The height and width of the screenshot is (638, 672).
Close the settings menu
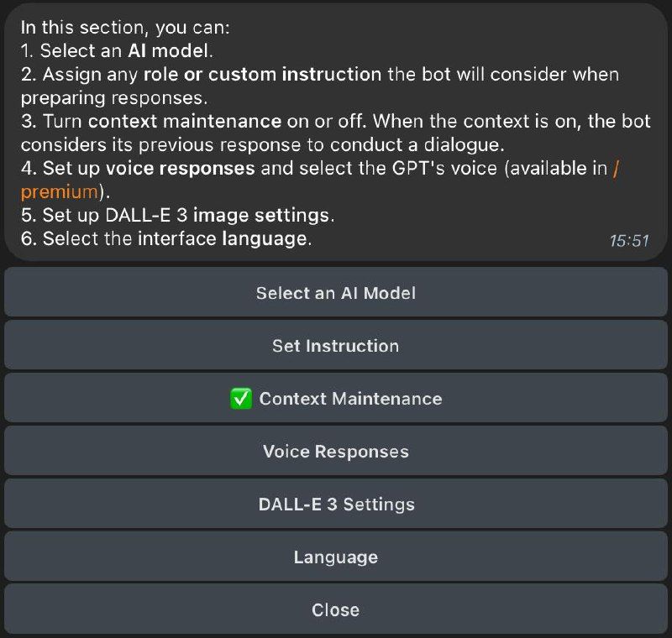336,609
